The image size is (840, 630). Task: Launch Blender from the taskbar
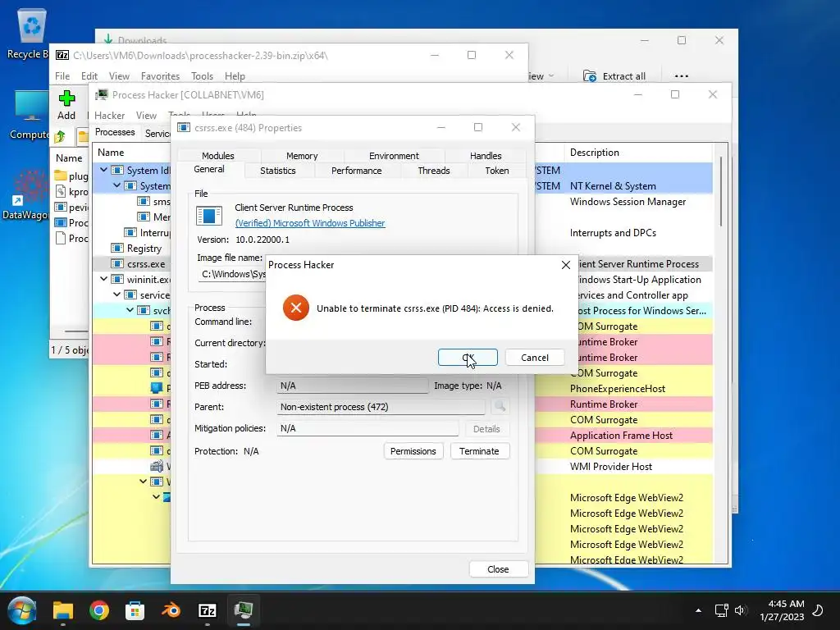(171, 610)
